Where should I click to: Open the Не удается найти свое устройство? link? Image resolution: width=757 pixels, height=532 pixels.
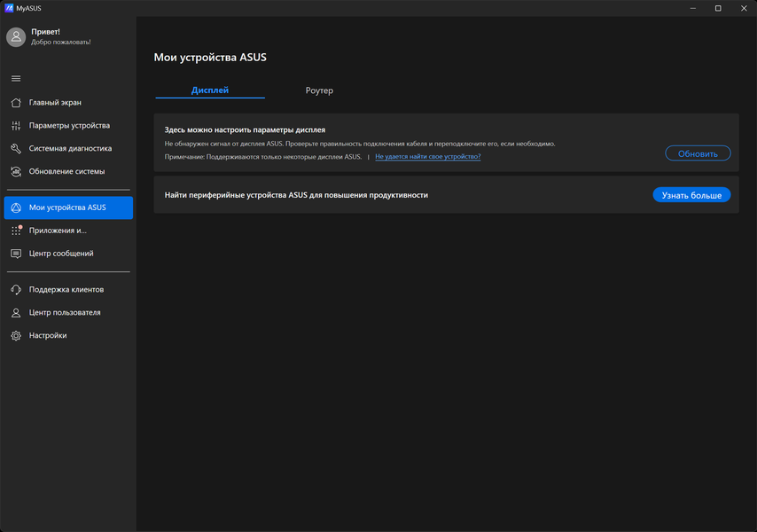[427, 157]
